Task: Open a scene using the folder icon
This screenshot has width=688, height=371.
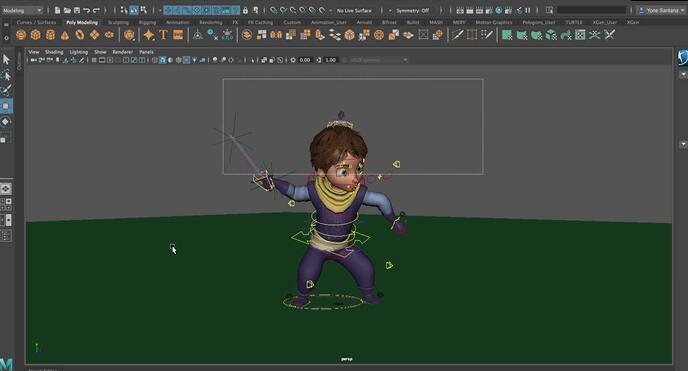Action: point(67,10)
